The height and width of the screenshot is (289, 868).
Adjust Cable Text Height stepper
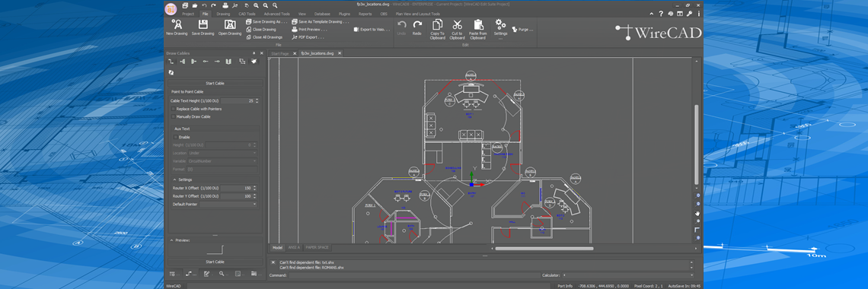[x=257, y=100]
